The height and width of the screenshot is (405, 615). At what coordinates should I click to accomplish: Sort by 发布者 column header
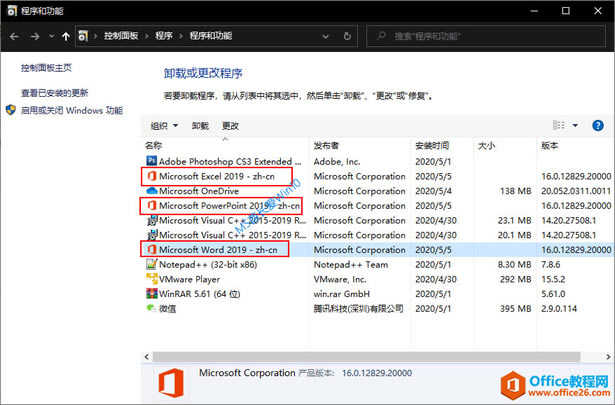click(326, 146)
